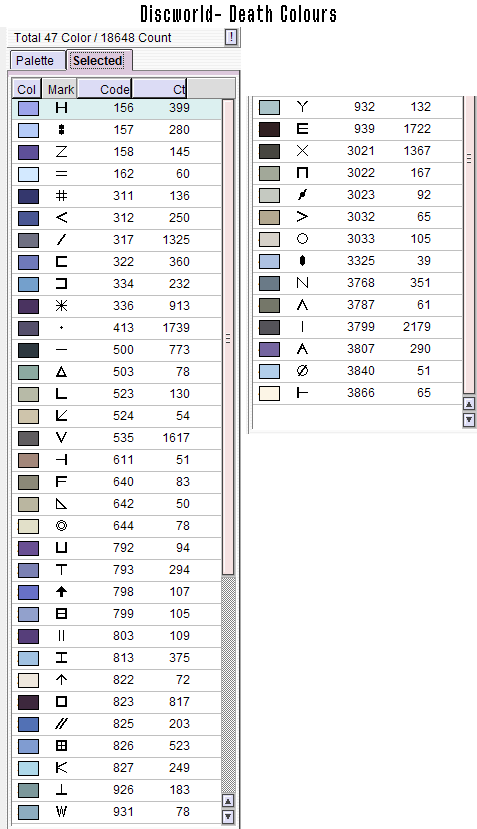Select count value 1739
The height and width of the screenshot is (829, 477).
click(x=176, y=328)
